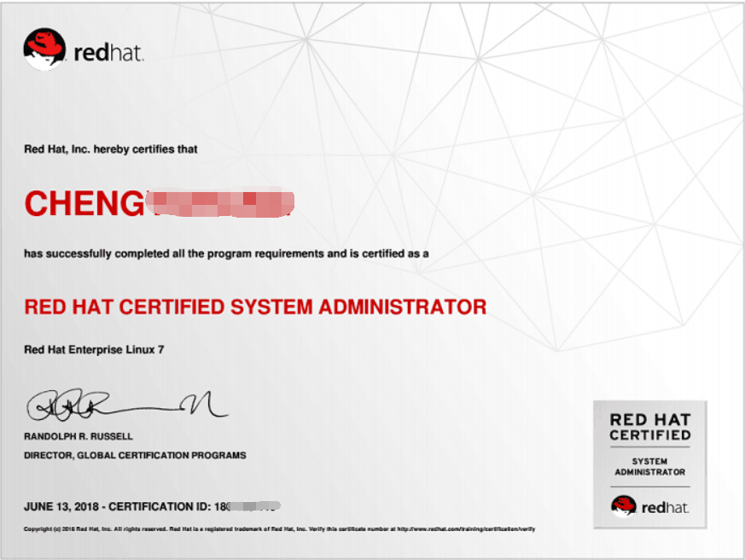Click the redhat wordmark inside the certification badge
Image resolution: width=745 pixels, height=560 pixels.
point(665,507)
